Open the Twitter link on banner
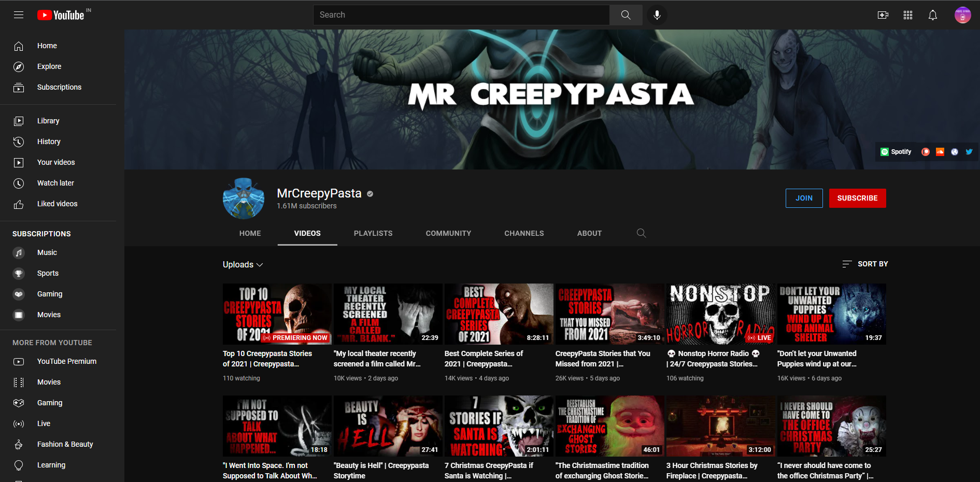980x482 pixels. point(969,152)
